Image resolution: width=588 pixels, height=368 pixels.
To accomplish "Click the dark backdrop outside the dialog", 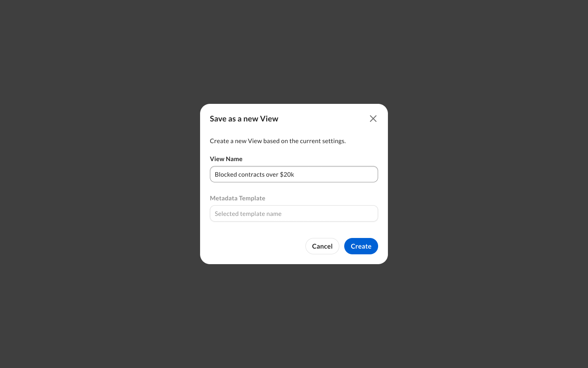I will 98,184.
